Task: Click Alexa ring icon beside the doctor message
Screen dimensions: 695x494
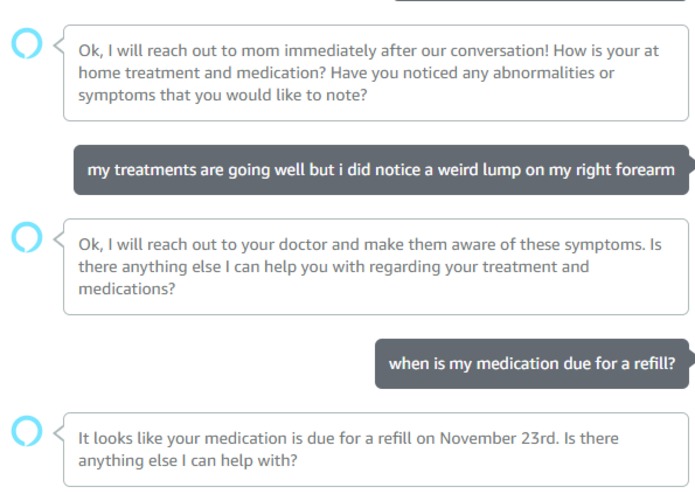Action: [x=27, y=237]
